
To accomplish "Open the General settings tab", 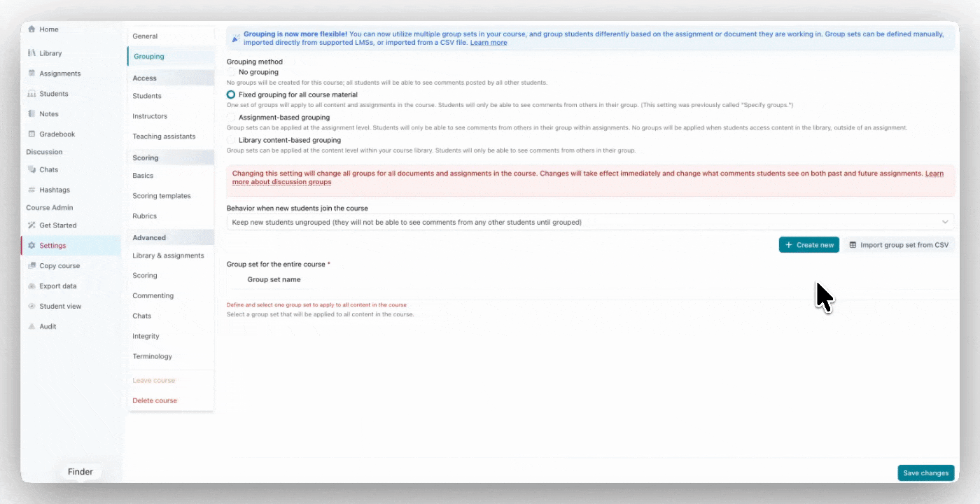I will coord(145,36).
